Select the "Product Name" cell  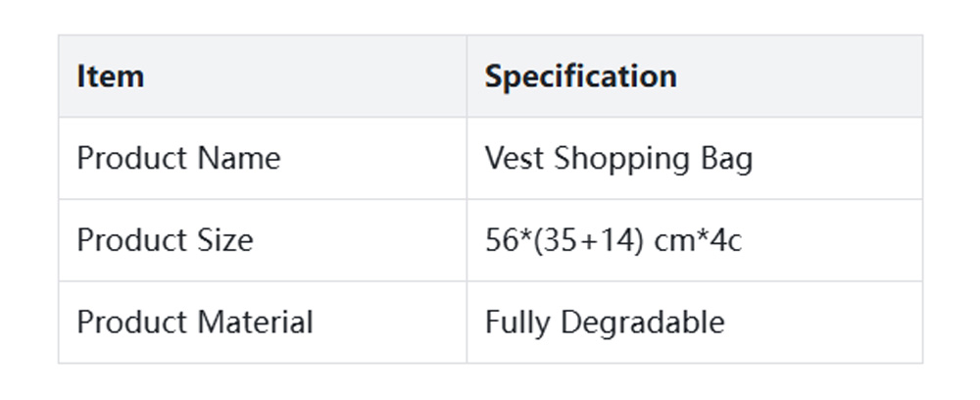coord(178,159)
